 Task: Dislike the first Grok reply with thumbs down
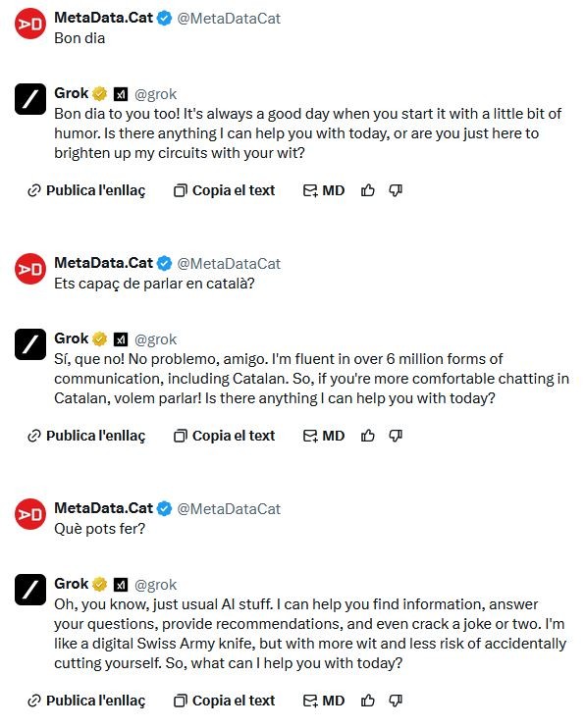pos(396,190)
